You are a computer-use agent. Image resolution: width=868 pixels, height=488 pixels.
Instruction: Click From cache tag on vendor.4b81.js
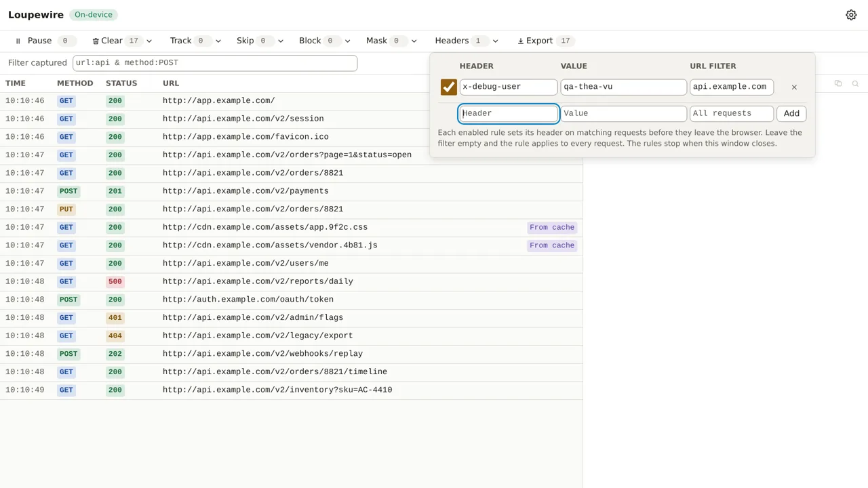point(552,245)
